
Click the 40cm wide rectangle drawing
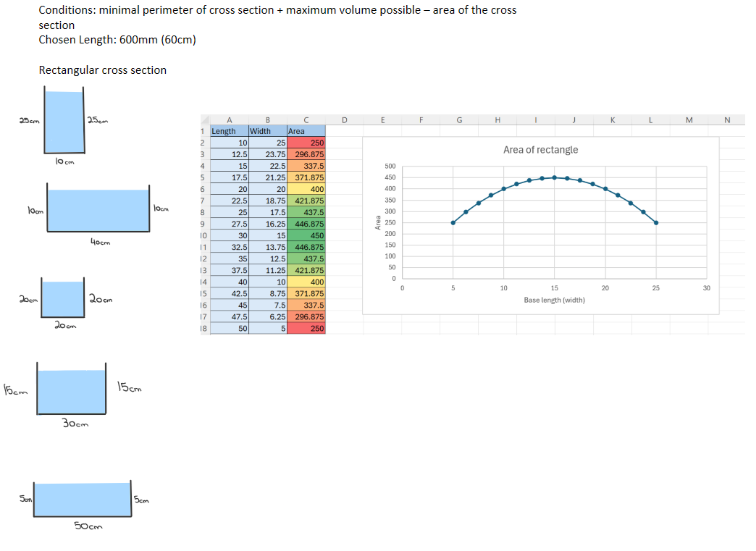click(x=98, y=208)
